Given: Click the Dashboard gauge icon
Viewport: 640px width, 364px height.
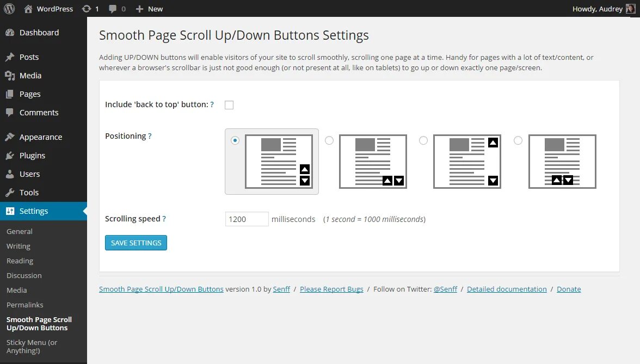Looking at the screenshot, I should point(10,33).
